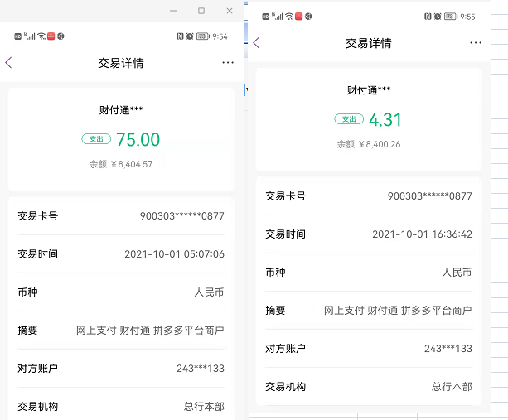Close the phone mirror window

click(230, 11)
